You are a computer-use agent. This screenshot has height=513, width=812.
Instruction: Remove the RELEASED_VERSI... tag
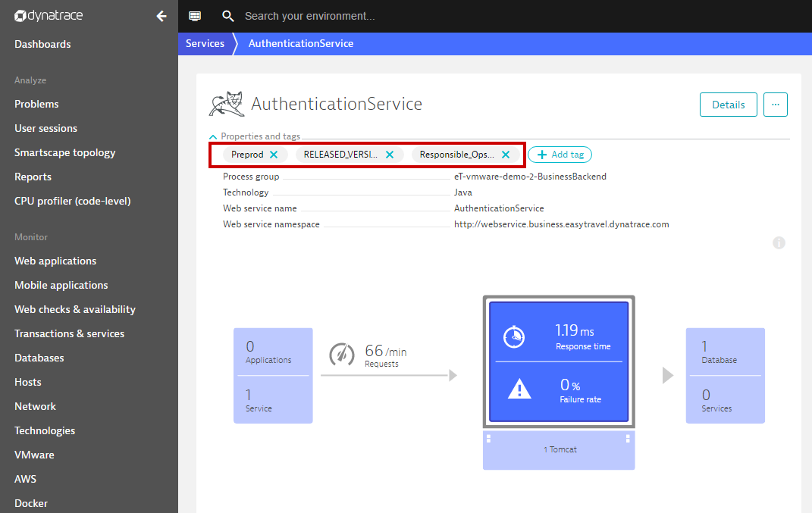(x=390, y=155)
